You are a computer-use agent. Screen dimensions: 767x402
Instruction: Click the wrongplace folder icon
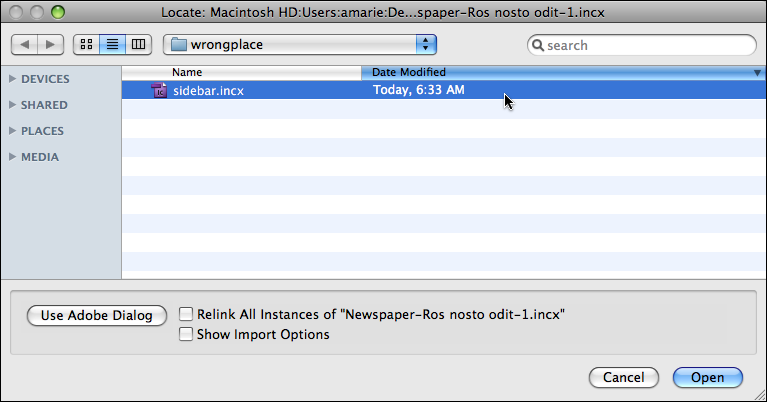coord(179,45)
